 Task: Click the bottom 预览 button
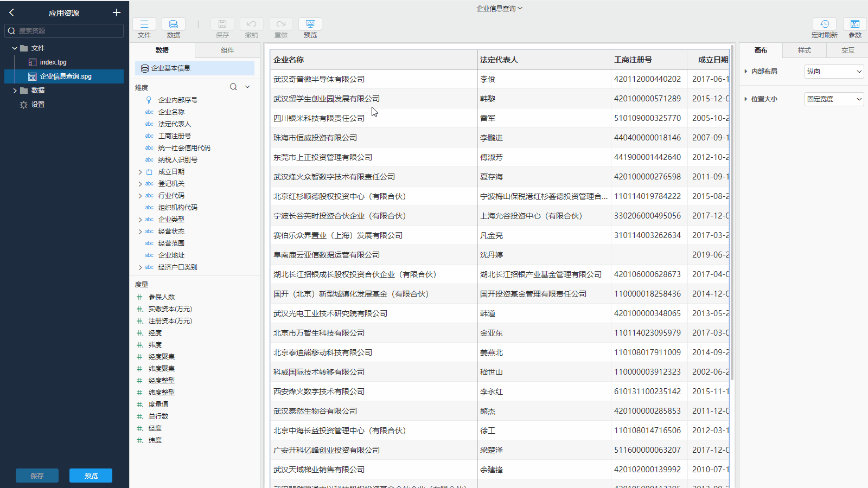coord(90,475)
